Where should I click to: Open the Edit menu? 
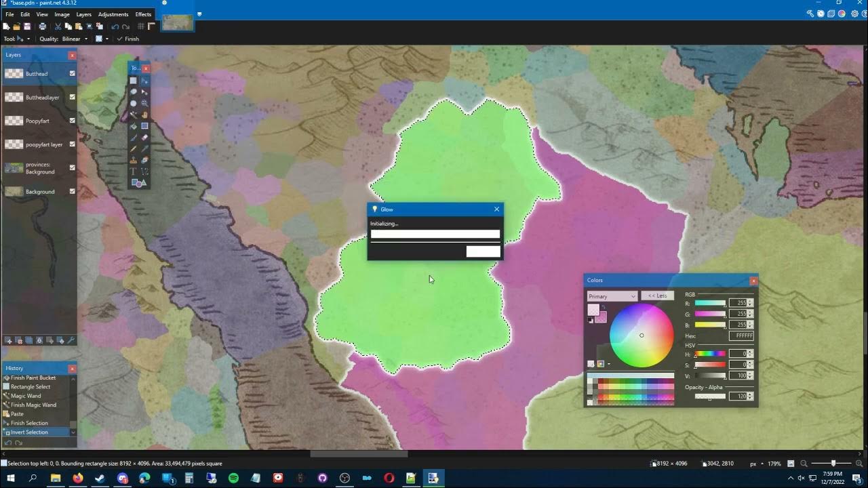[x=25, y=14]
